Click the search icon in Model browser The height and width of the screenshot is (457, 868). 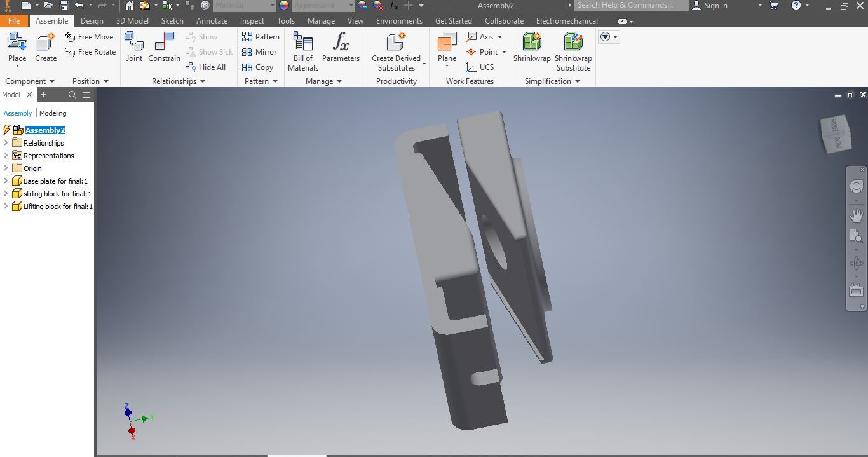point(72,95)
